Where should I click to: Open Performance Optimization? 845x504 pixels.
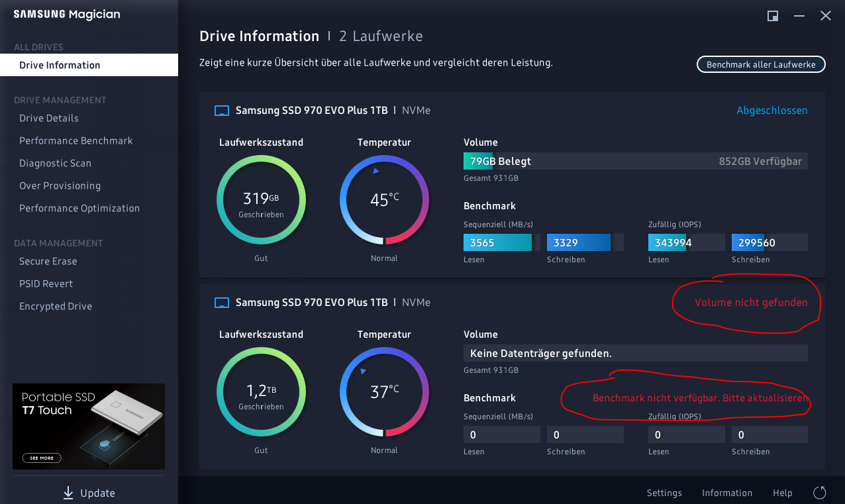(x=79, y=208)
